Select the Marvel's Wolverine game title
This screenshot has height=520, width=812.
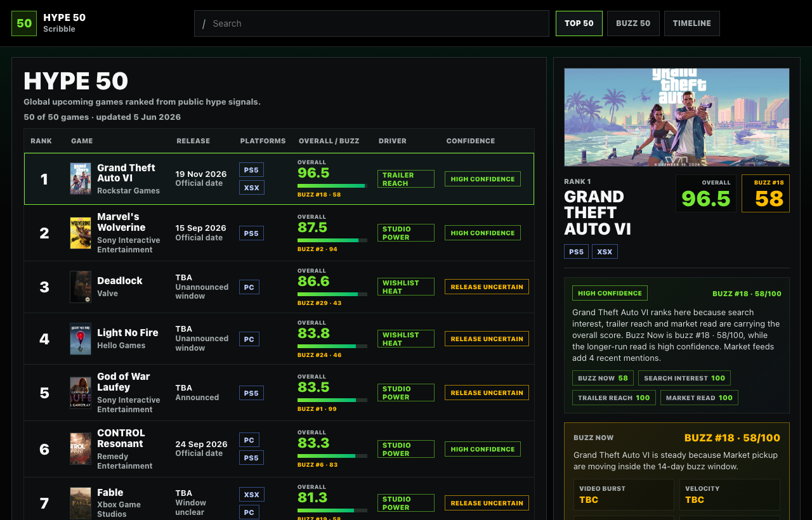[x=121, y=222]
